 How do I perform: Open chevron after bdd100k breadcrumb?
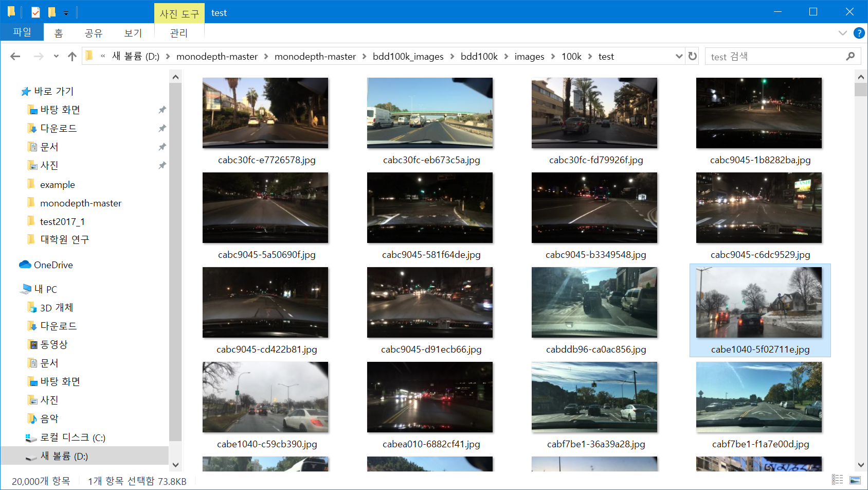506,57
